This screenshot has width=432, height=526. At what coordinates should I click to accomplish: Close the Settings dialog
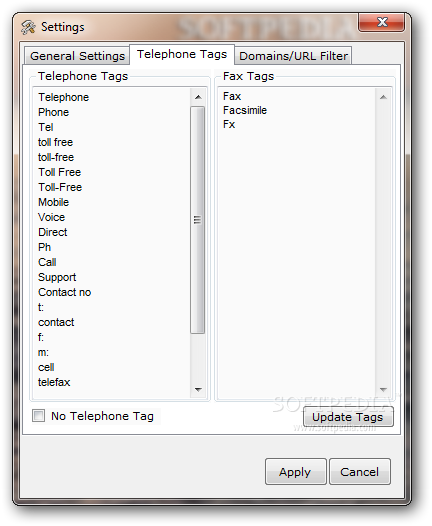click(381, 22)
